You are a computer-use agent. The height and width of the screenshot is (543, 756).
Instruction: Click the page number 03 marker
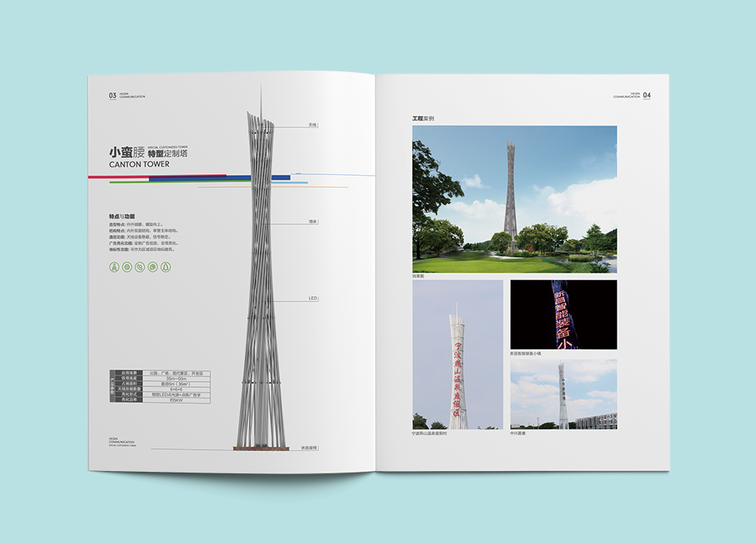[113, 96]
